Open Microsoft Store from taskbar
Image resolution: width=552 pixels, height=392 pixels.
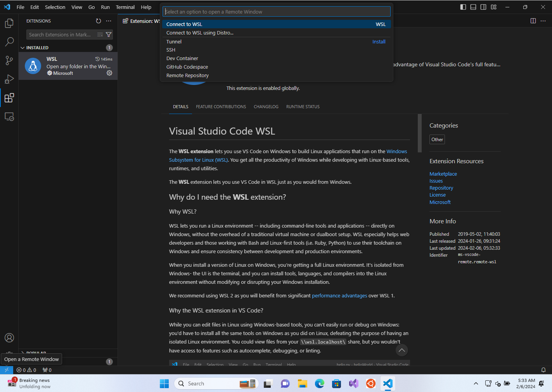336,383
